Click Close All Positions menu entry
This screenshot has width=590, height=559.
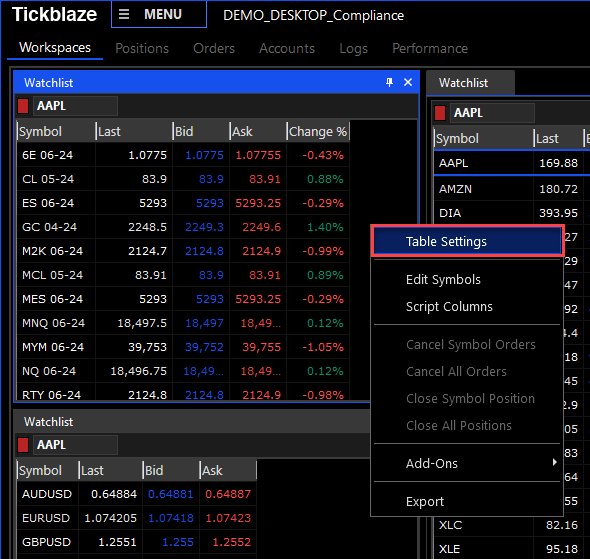pos(467,426)
